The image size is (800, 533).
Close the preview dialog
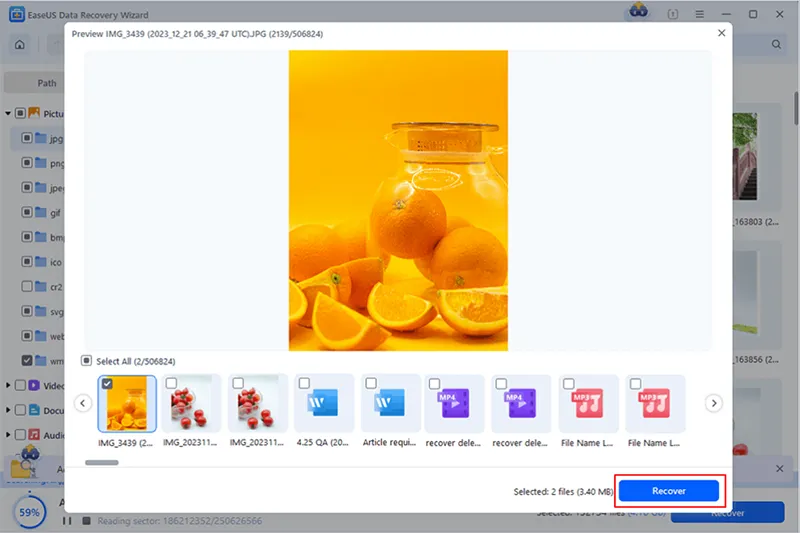[721, 33]
